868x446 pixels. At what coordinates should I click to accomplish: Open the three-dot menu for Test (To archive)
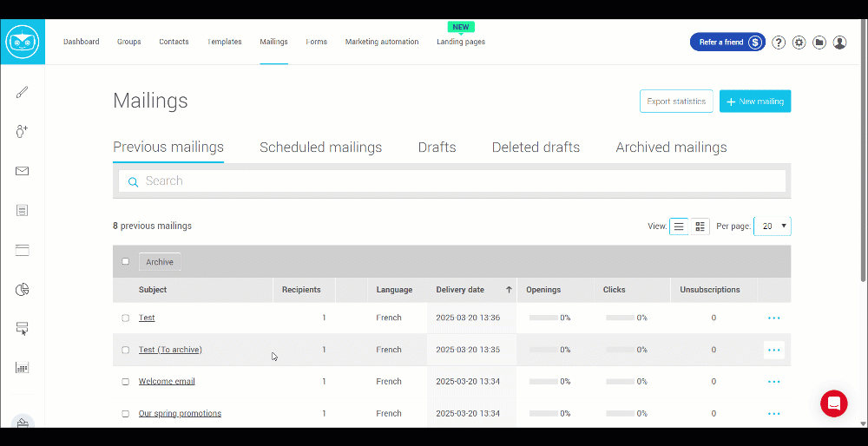[x=773, y=350]
